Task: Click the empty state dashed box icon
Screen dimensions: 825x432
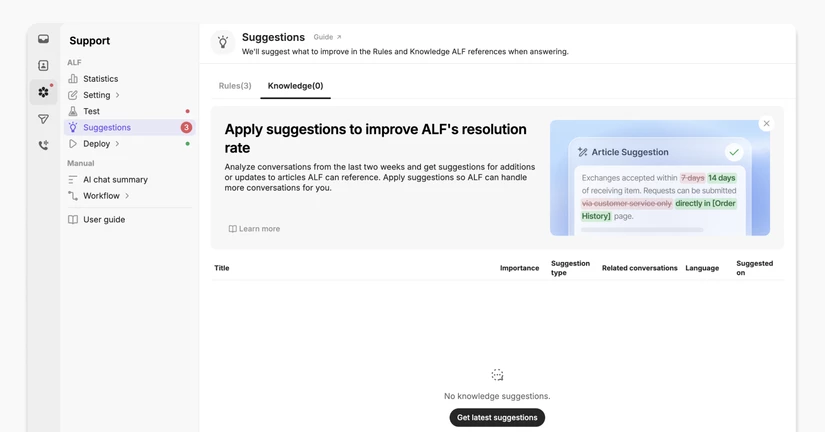Action: (497, 375)
